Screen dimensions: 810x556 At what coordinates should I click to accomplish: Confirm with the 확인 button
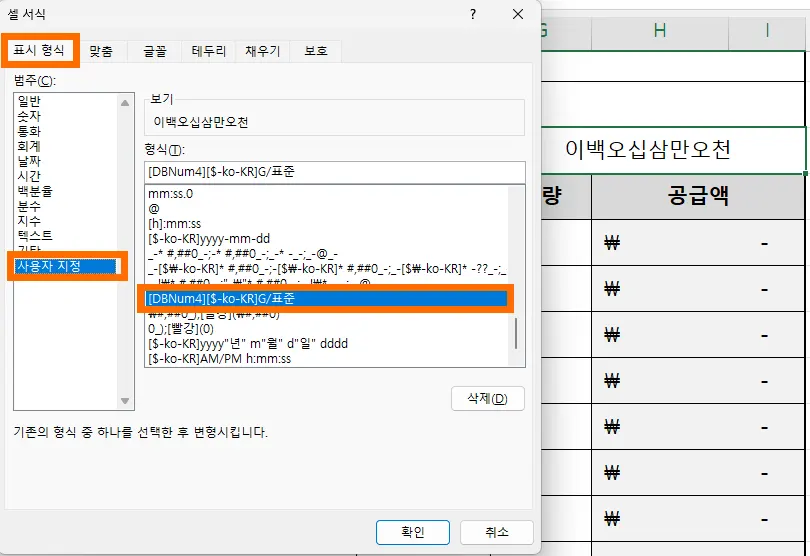tap(413, 532)
